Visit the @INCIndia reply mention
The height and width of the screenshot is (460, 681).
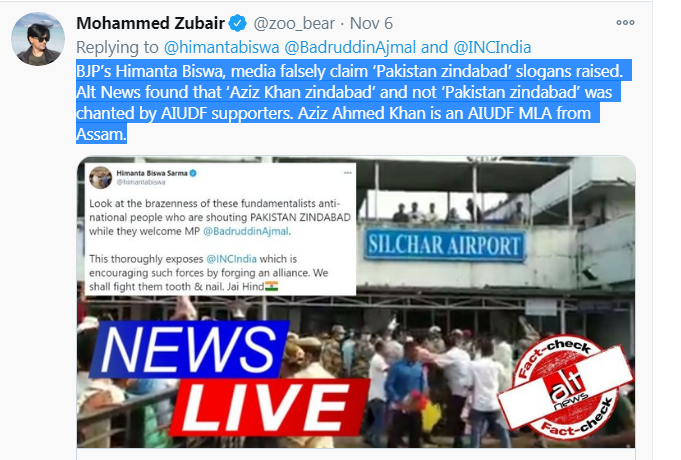tap(492, 47)
